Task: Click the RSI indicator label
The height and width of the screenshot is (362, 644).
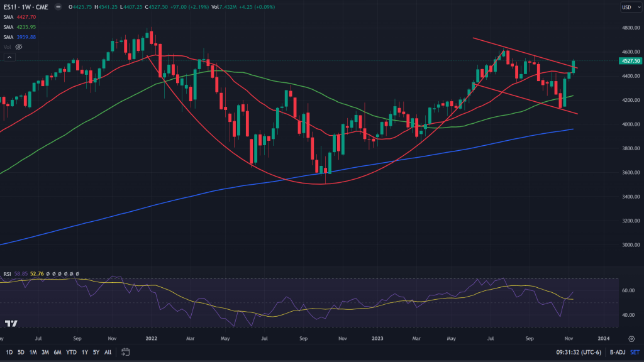Action: tap(6, 274)
